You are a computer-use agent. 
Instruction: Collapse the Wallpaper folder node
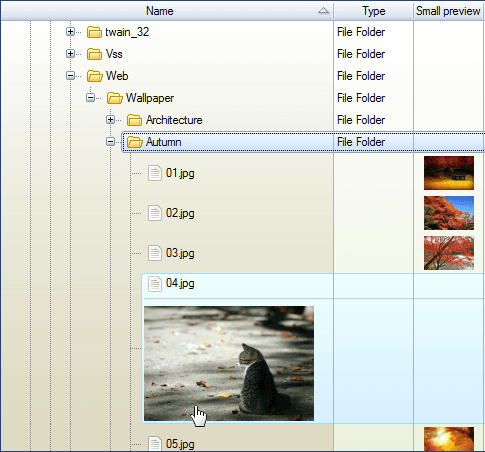pos(90,98)
